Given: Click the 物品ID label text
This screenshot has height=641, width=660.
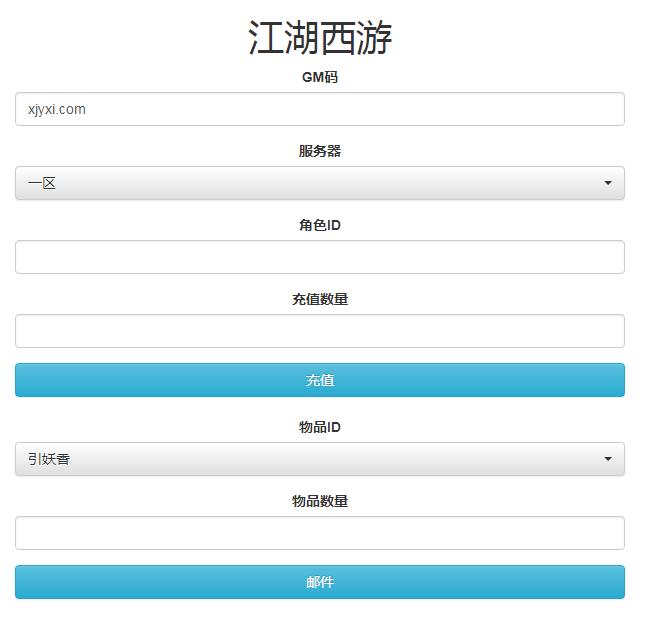Looking at the screenshot, I should [x=320, y=427].
